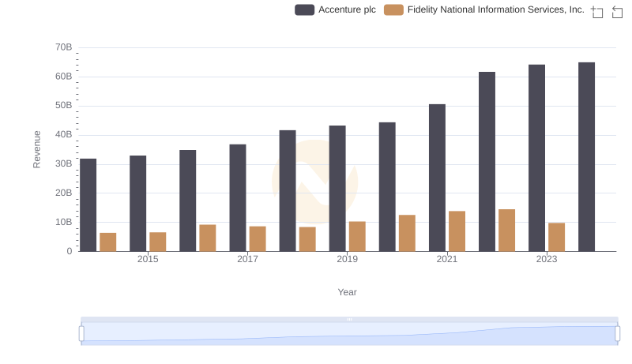Click the 2023 x-axis label

click(x=547, y=259)
